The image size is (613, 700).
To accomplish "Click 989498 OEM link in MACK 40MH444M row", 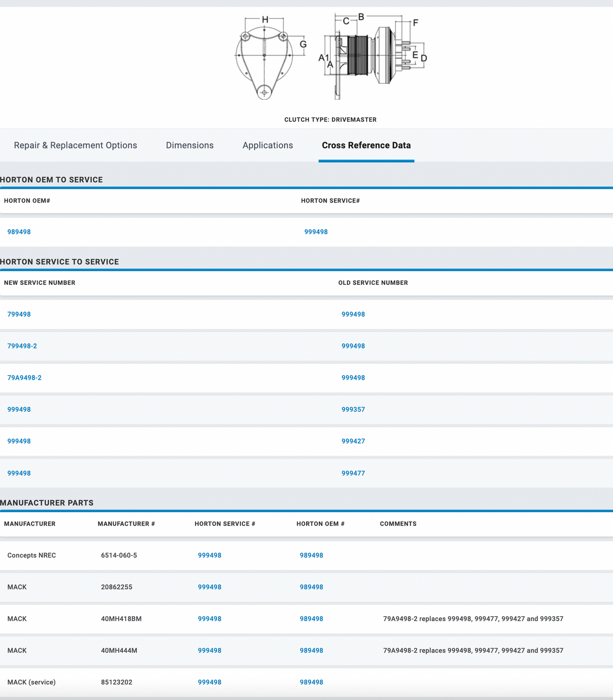I will (311, 651).
